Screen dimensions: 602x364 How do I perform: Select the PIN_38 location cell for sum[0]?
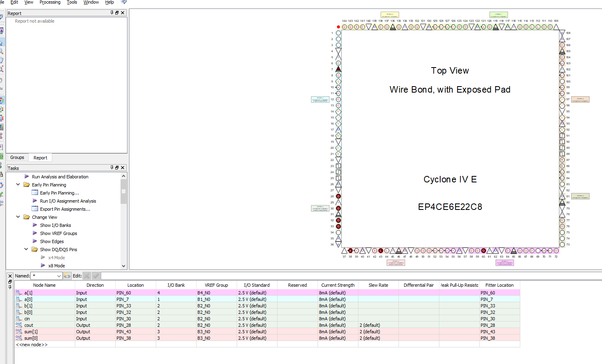(x=136, y=338)
